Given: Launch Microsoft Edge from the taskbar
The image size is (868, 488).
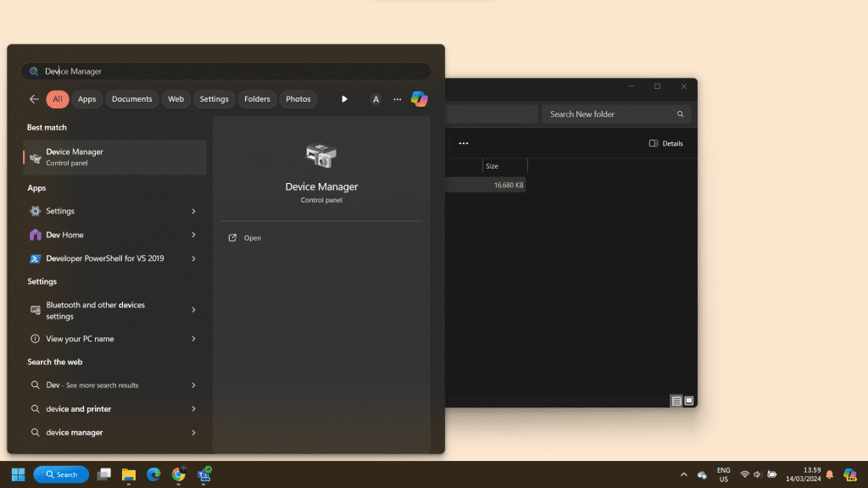Looking at the screenshot, I should (153, 474).
